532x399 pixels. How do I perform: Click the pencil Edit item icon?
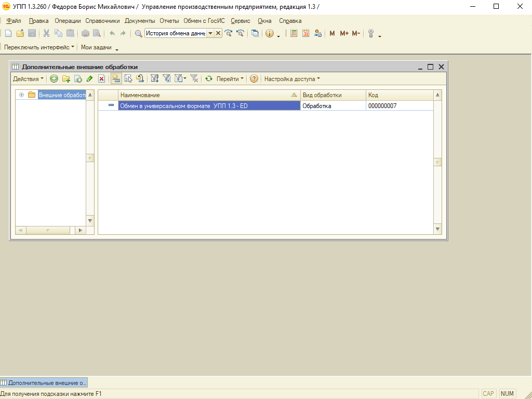(90, 79)
